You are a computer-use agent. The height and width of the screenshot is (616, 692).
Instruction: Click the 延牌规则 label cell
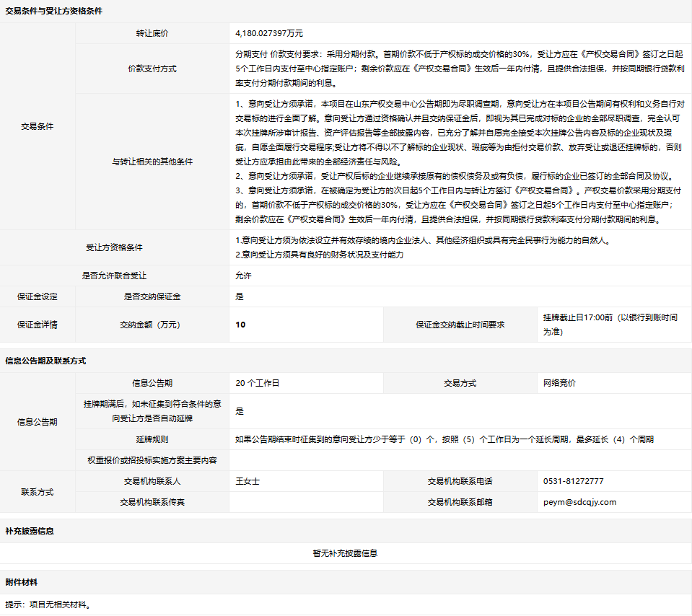(152, 439)
